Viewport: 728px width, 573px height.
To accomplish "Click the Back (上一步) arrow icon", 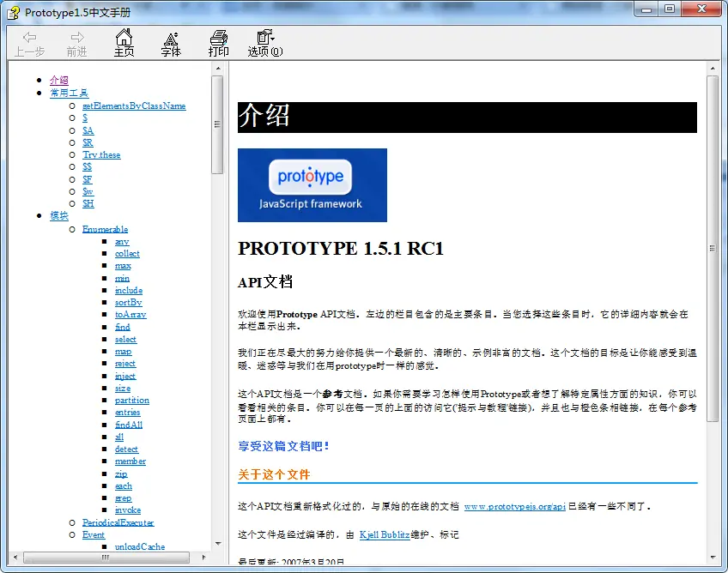I will click(x=29, y=38).
